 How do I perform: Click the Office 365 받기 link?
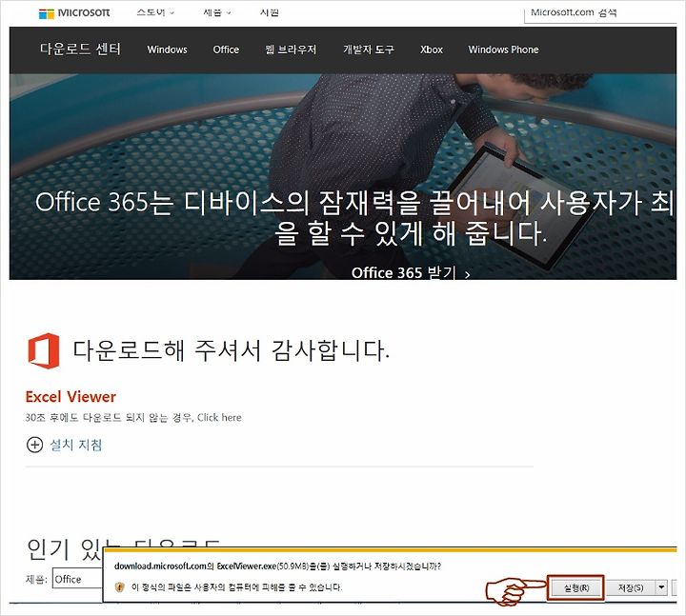coord(411,272)
